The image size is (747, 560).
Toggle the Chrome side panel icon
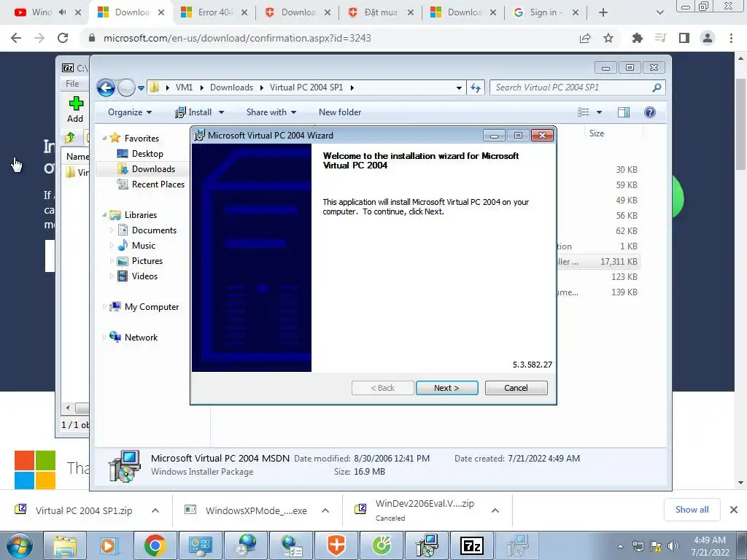click(684, 38)
